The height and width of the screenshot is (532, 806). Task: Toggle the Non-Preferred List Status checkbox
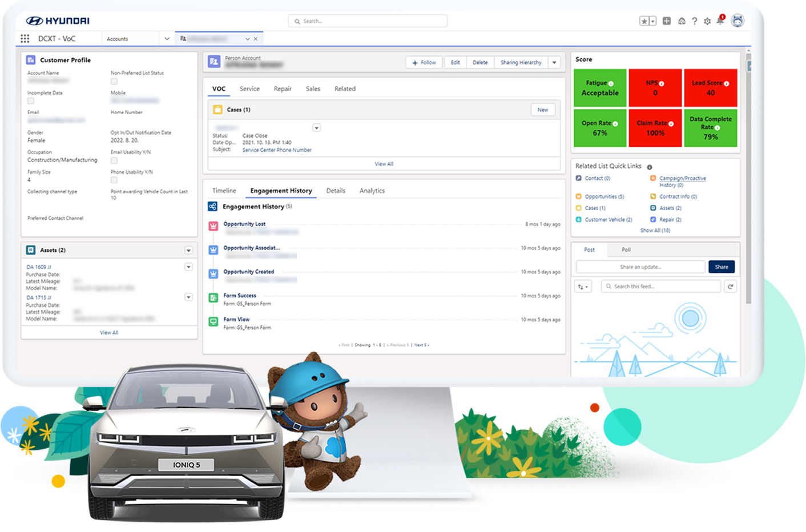pyautogui.click(x=114, y=82)
